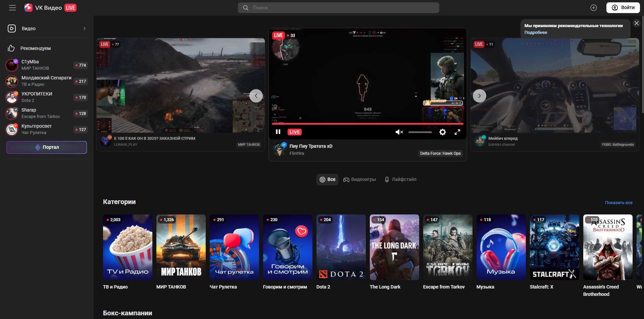Open Музыка category thumbnail
Image resolution: width=644 pixels, height=319 pixels.
[501, 247]
